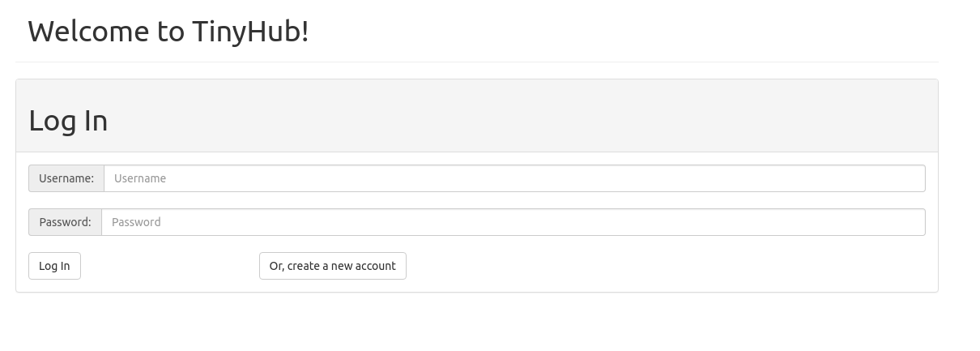The height and width of the screenshot is (351, 980).
Task: Go to new account registration
Action: [332, 266]
